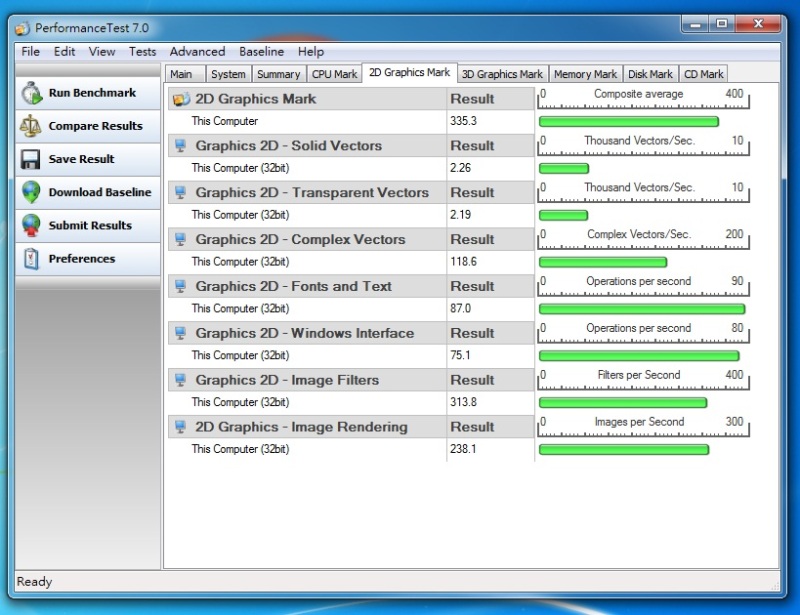Screen dimensions: 800x615
Task: Click the Graphics 2D - Image Filters heading
Action: pyautogui.click(x=287, y=380)
